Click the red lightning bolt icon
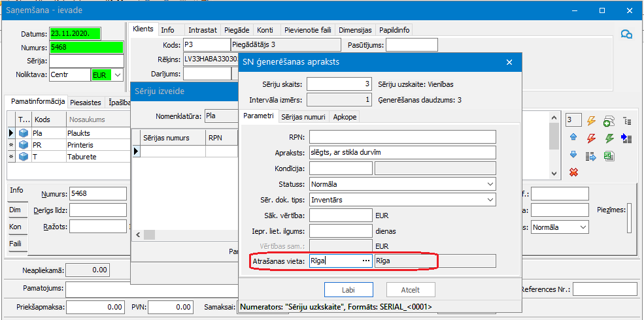This screenshot has height=320, width=644. [x=591, y=138]
